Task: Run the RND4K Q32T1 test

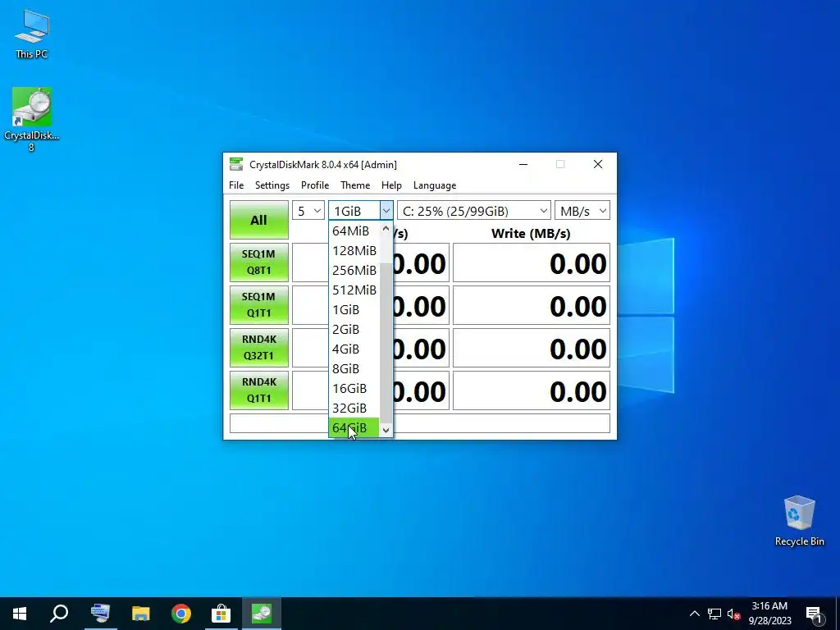Action: tap(258, 347)
